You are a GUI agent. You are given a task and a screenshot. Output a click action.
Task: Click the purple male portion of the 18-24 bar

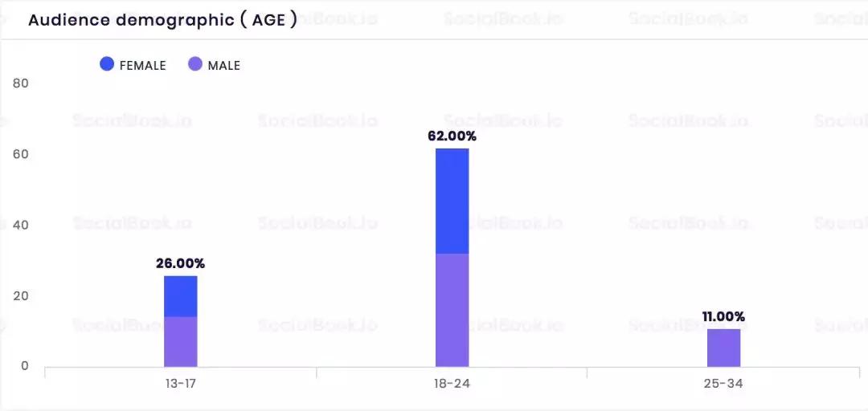pos(452,310)
